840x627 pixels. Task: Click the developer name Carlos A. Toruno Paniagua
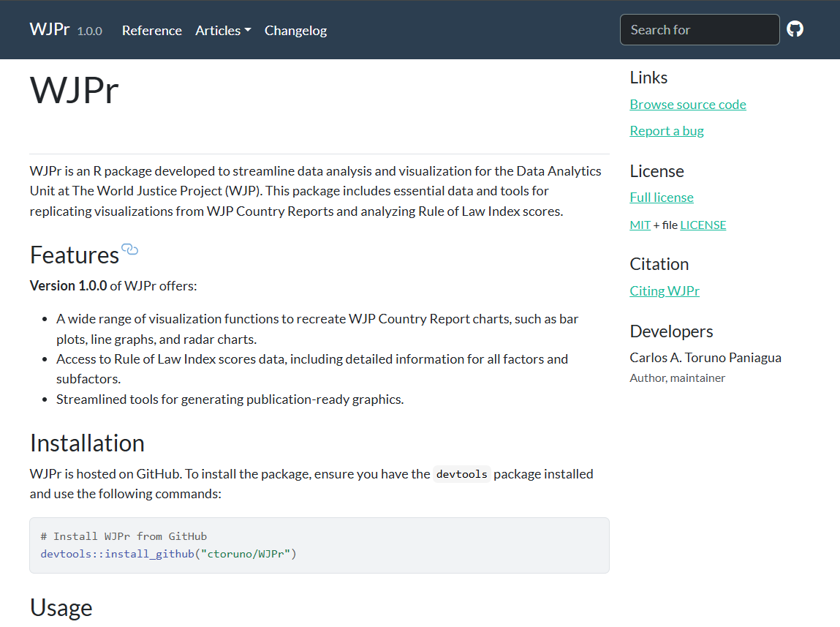(x=705, y=358)
